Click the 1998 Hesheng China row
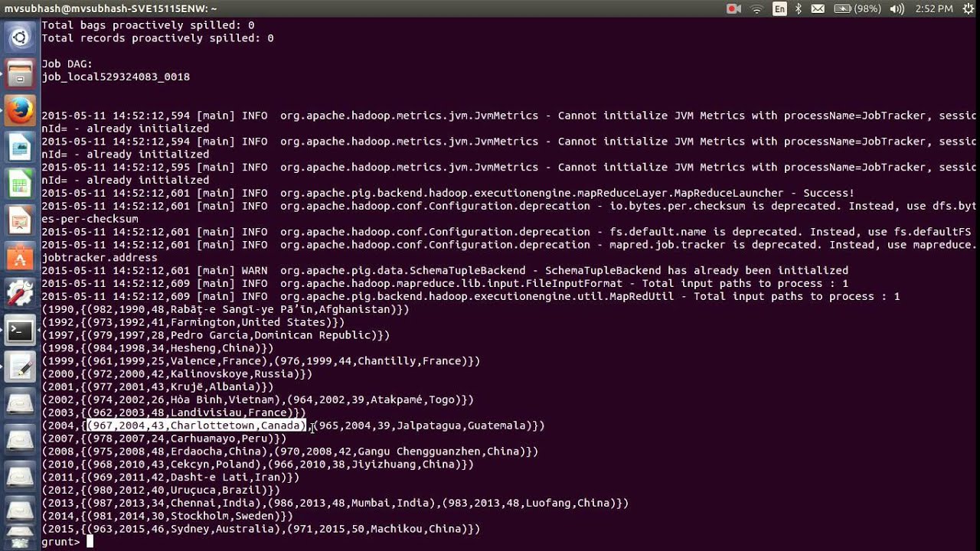The width and height of the screenshot is (980, 551). pyautogui.click(x=158, y=348)
